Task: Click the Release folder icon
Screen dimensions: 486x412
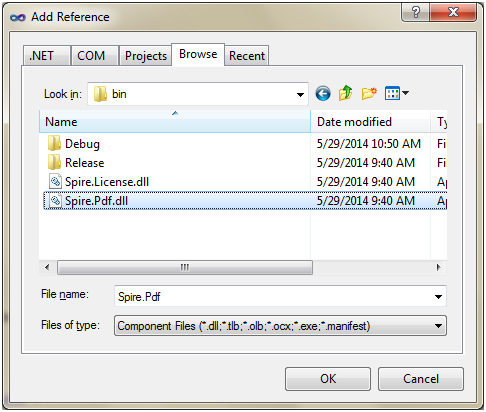Action: click(x=54, y=162)
